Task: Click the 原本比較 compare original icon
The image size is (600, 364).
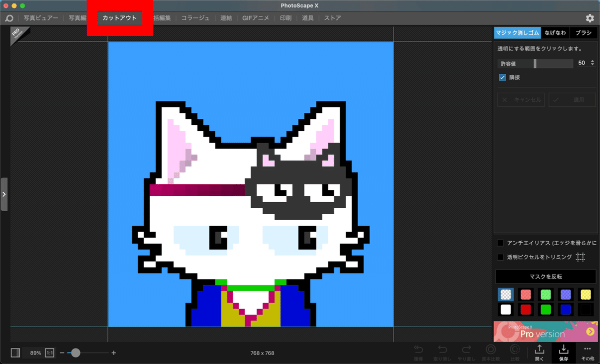Action: (x=490, y=353)
